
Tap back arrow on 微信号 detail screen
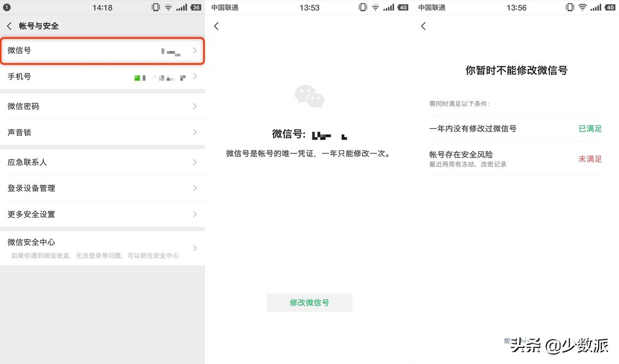pos(216,26)
